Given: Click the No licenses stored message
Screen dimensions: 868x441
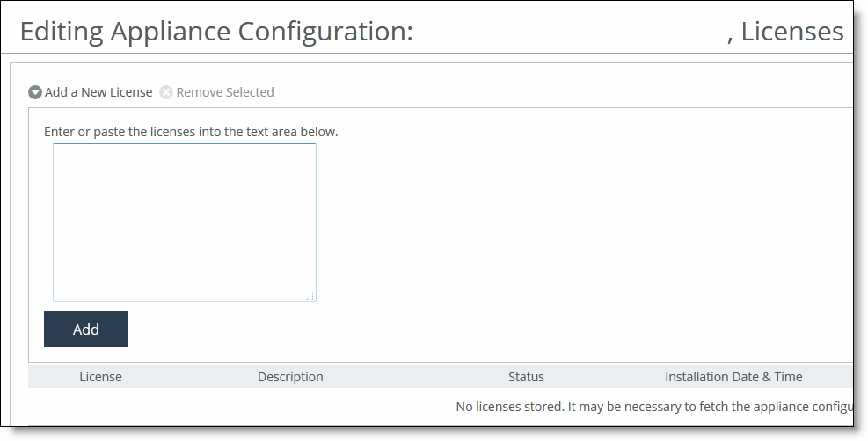Looking at the screenshot, I should click(x=654, y=407).
